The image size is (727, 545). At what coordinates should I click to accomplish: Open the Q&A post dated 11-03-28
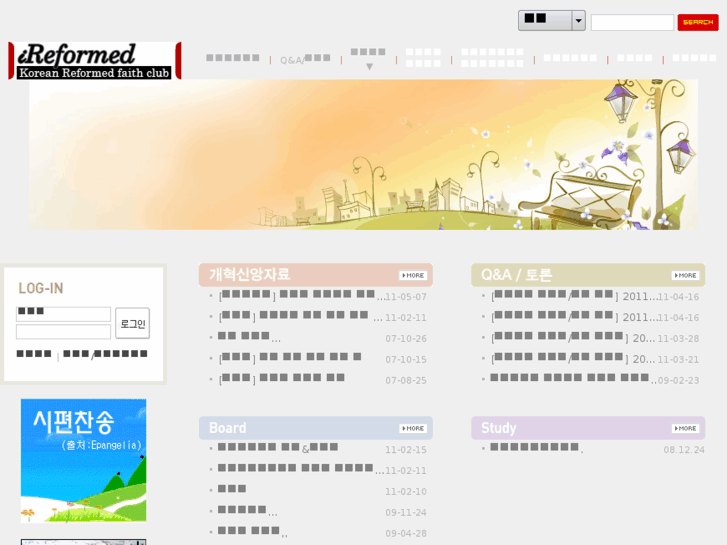coord(573,337)
